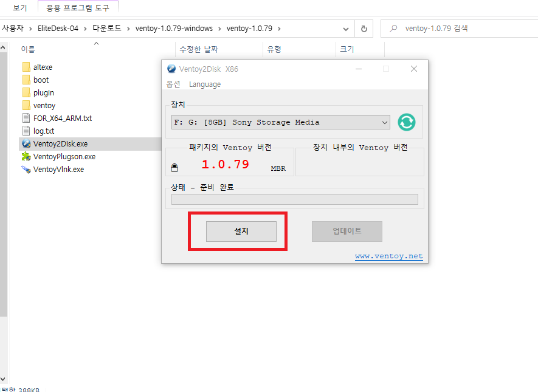Screen dimensions: 538x392
Task: Expand chevron after 사용자 breadcrumb
Action: 30,29
